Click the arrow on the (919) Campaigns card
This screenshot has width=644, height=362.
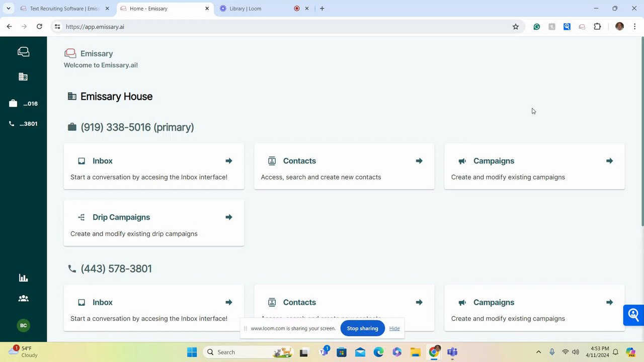click(x=609, y=161)
